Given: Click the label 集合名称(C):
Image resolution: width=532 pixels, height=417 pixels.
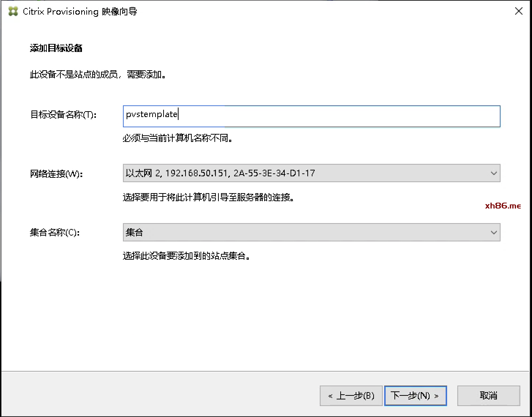Looking at the screenshot, I should [55, 233].
